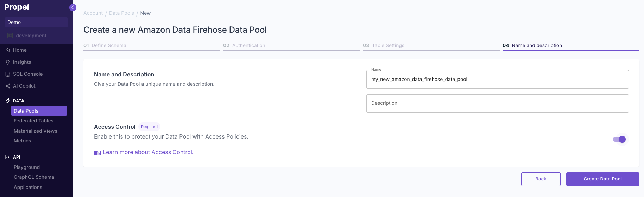Collapse the sidebar with the chevron button
Screen dimensions: 644x197
coord(73,7)
